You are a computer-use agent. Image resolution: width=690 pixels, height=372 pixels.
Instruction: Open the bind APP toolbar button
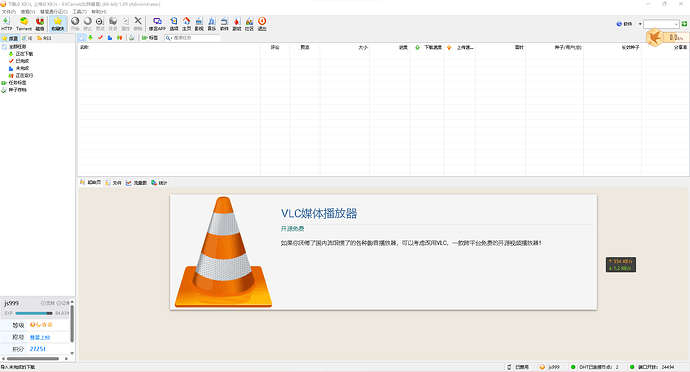(157, 24)
